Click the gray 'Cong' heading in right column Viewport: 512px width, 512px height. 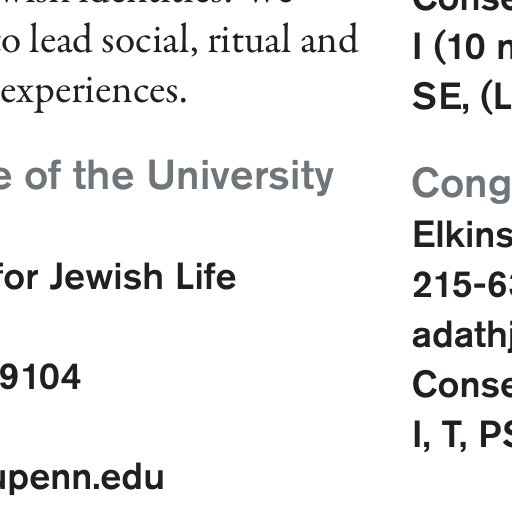click(462, 185)
